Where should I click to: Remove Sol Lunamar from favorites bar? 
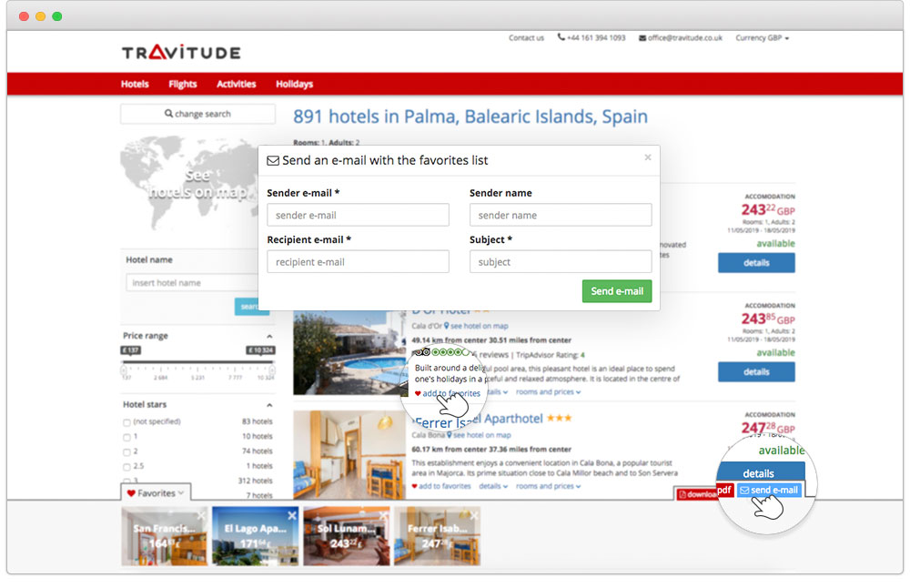[x=383, y=515]
